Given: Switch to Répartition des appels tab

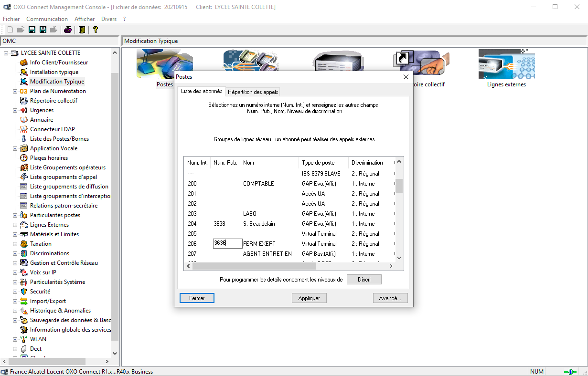Looking at the screenshot, I should point(253,92).
